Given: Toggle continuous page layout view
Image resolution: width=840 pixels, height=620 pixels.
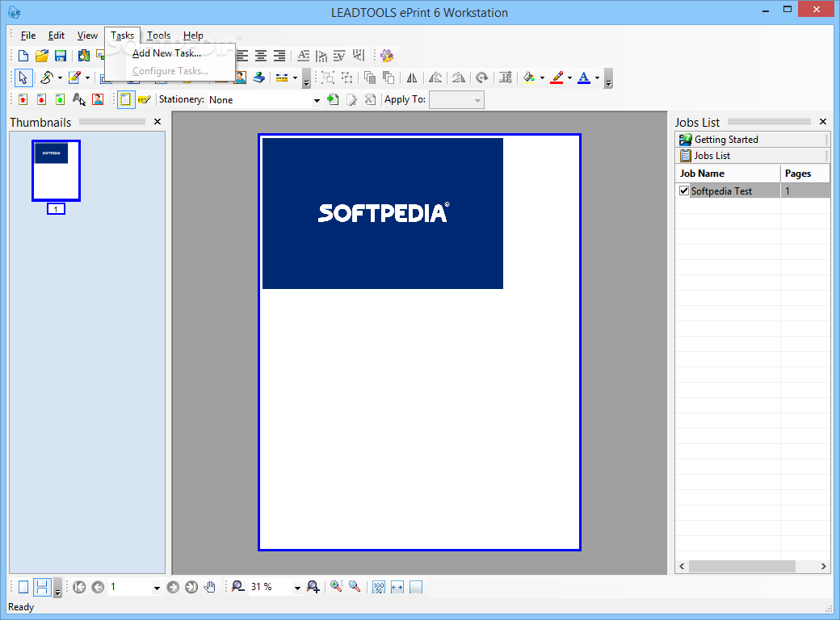Looking at the screenshot, I should point(42,588).
